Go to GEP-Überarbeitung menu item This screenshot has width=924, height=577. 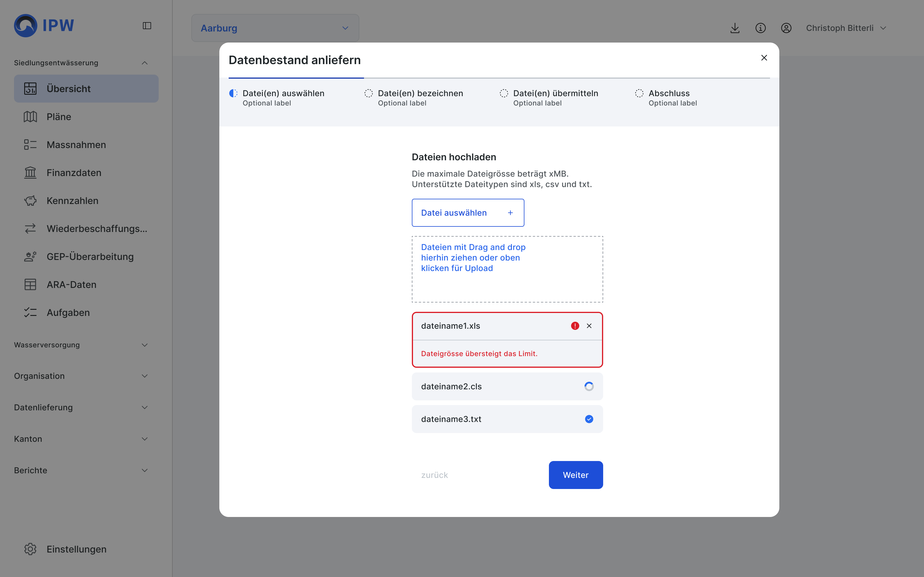[90, 256]
